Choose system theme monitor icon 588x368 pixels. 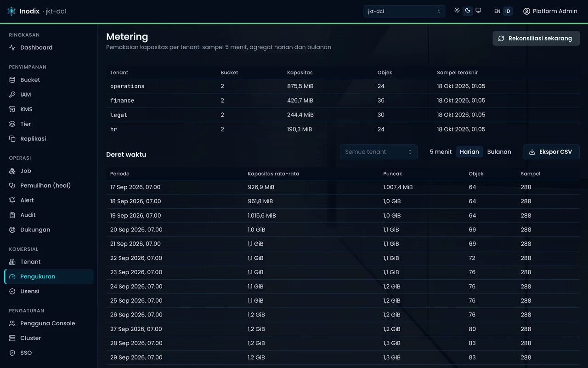click(x=478, y=11)
